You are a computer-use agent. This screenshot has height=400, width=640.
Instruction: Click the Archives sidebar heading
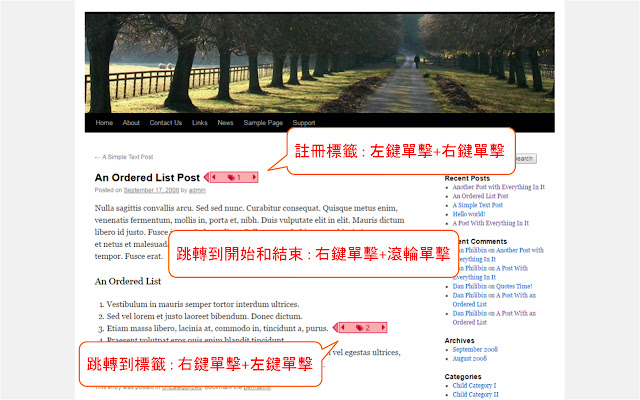click(x=459, y=340)
